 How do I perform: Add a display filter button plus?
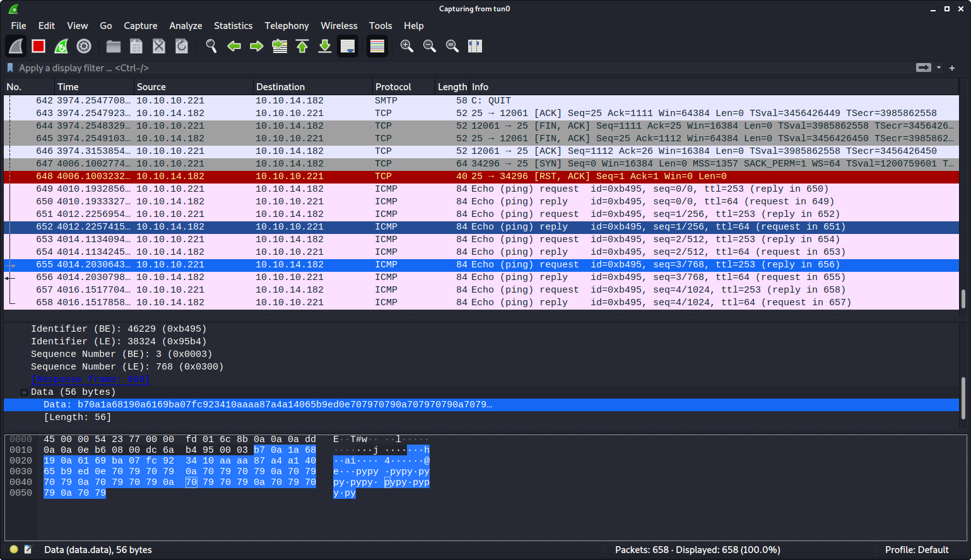click(x=952, y=67)
